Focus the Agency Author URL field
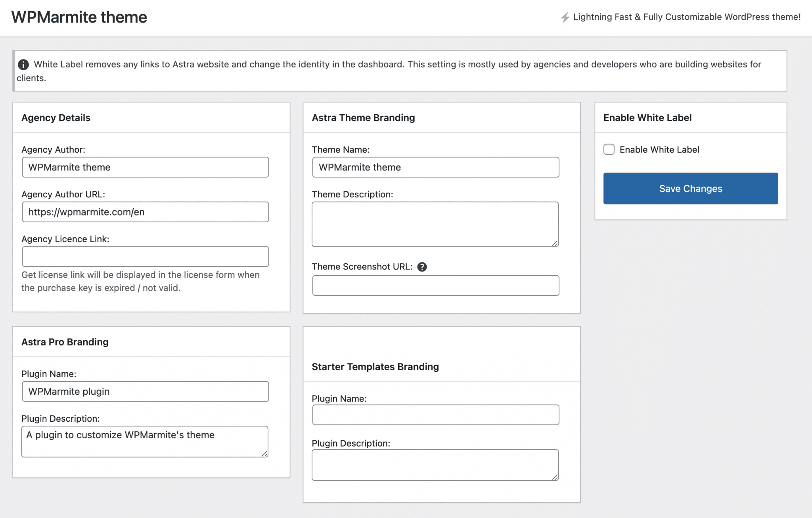 point(146,212)
